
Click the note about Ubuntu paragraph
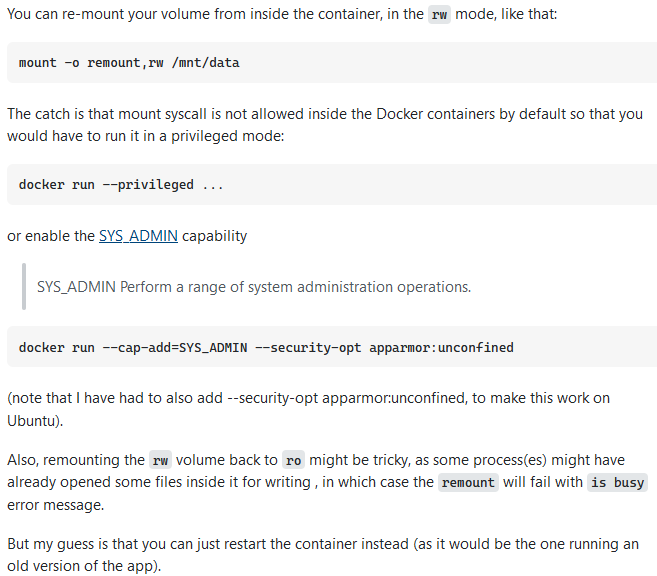pos(308,409)
